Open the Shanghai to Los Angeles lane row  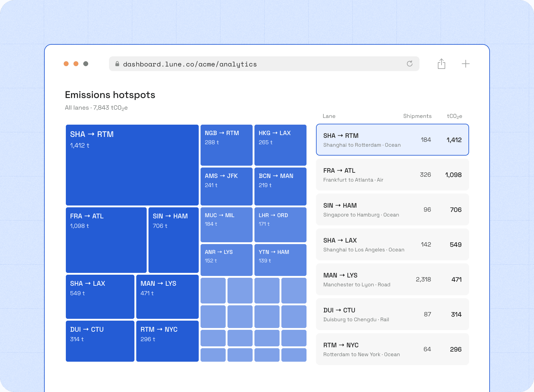point(392,244)
